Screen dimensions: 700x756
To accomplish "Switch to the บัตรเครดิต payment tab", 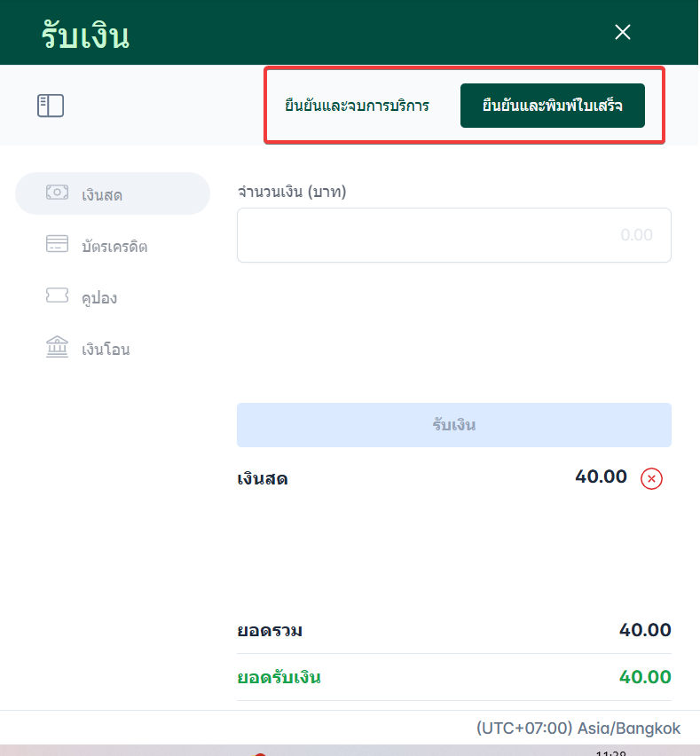I will point(114,246).
